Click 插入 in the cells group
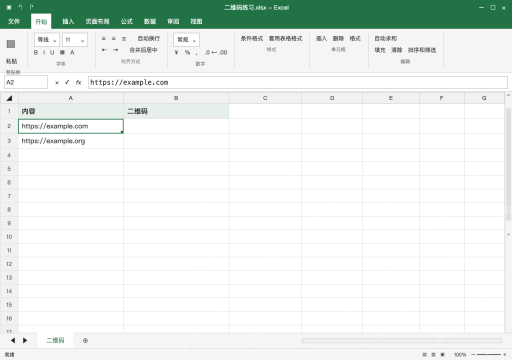Screen dimensions: 512x360 (x=321, y=39)
